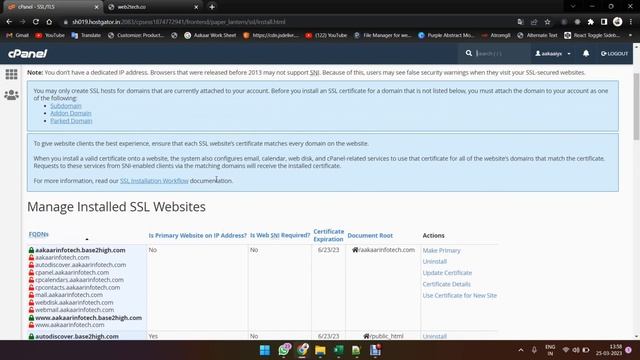
Task: Click the cPanel logo
Action: tap(27, 53)
